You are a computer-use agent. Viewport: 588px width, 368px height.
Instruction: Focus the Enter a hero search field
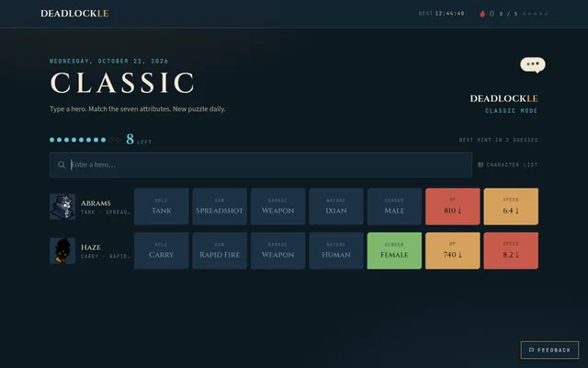pos(261,165)
